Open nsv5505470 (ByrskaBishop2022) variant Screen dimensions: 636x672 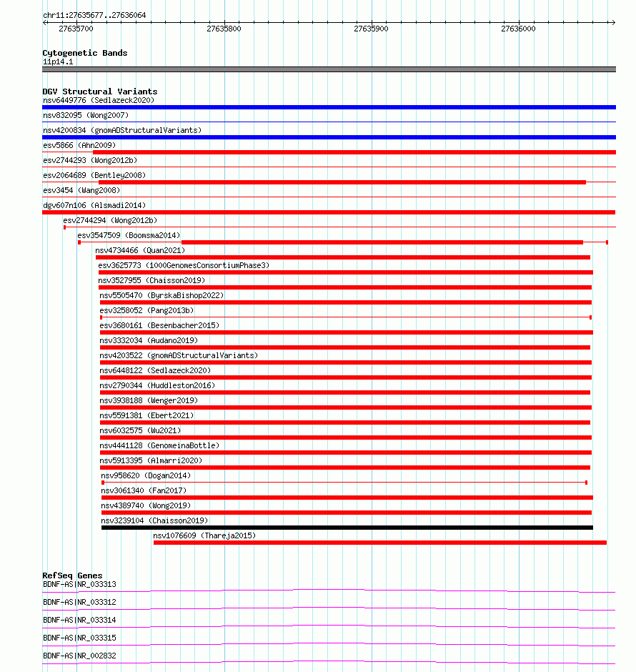coord(162,295)
